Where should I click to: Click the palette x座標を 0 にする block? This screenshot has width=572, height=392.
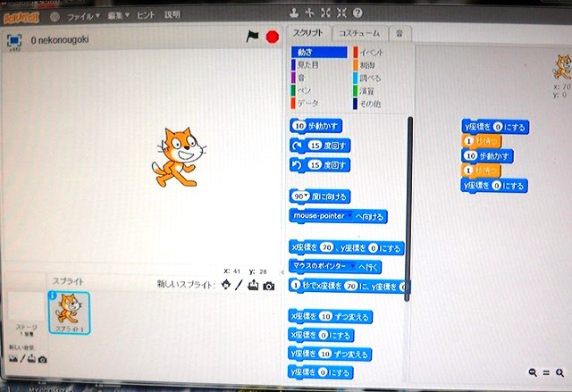coord(322,335)
